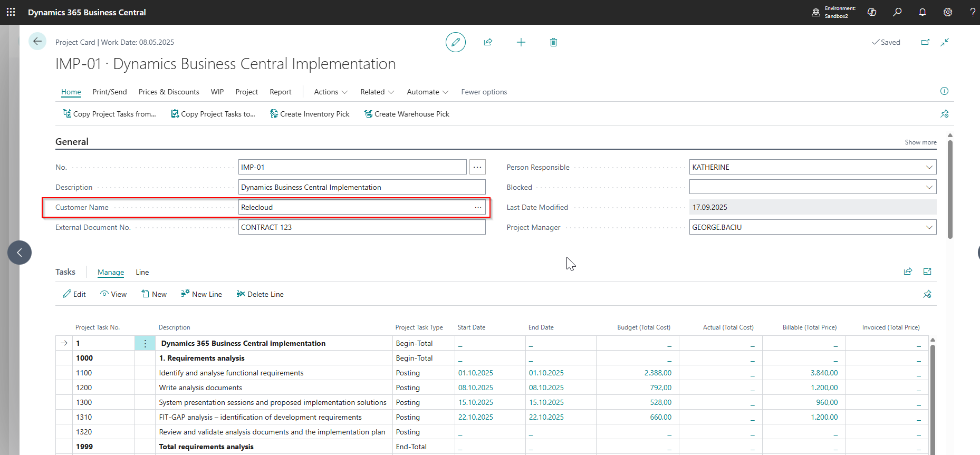
Task: Open the card in a new window
Action: click(x=925, y=42)
